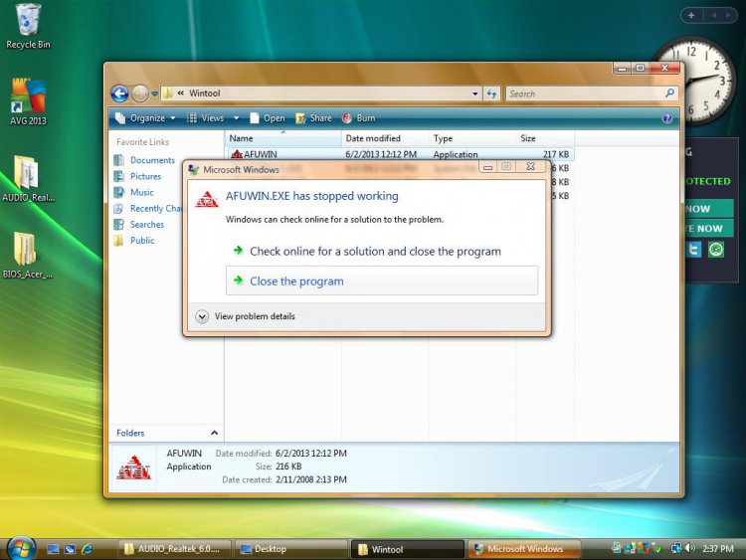746x560 pixels.
Task: Open Music in Favorite Links
Action: point(133,192)
